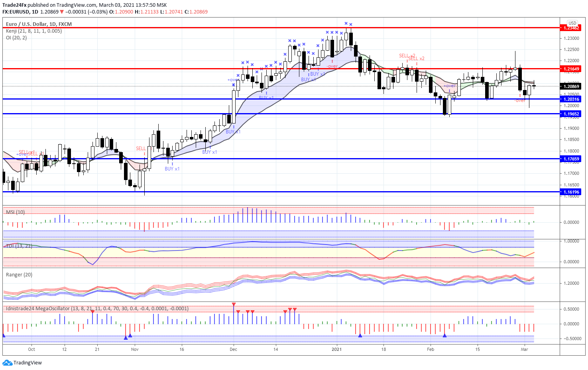Image resolution: width=588 pixels, height=370 pixels.
Task: Select the 1.23462 red price label
Action: click(x=570, y=28)
